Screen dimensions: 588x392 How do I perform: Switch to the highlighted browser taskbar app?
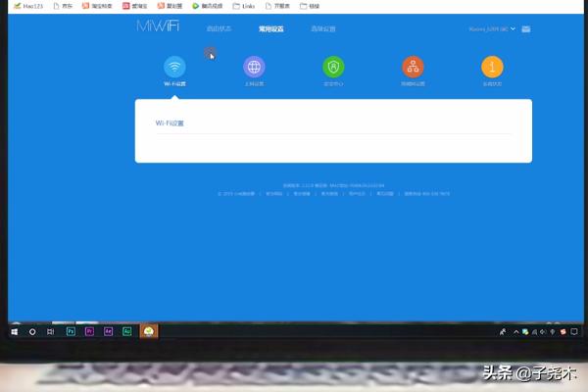(149, 331)
